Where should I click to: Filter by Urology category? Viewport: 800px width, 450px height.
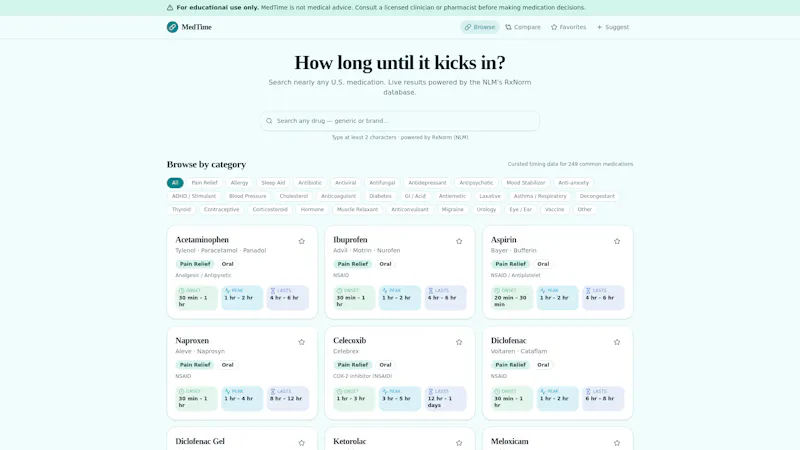tap(486, 209)
